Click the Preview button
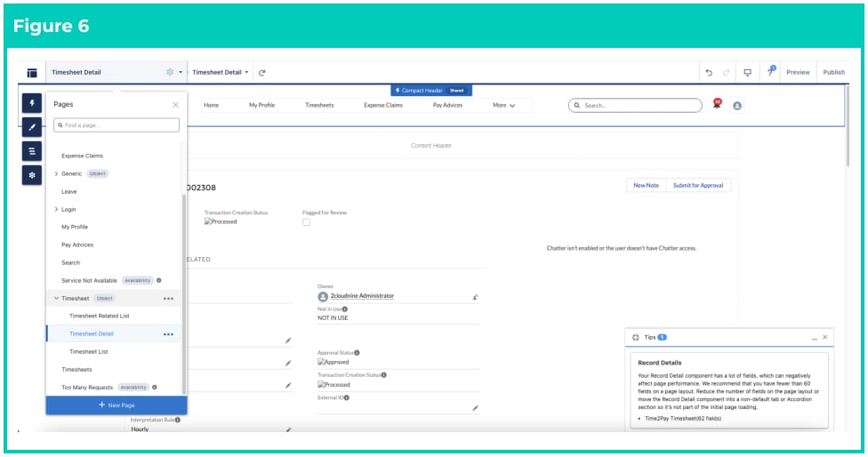Image resolution: width=868 pixels, height=457 pixels. [x=798, y=73]
